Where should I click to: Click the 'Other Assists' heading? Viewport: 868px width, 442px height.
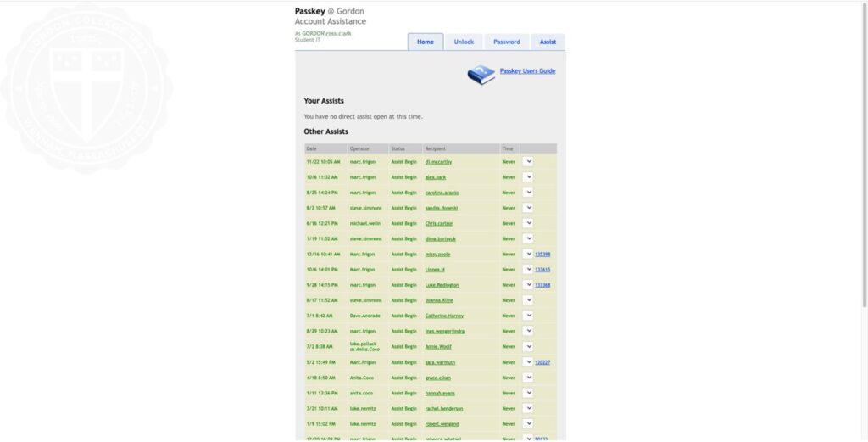326,131
